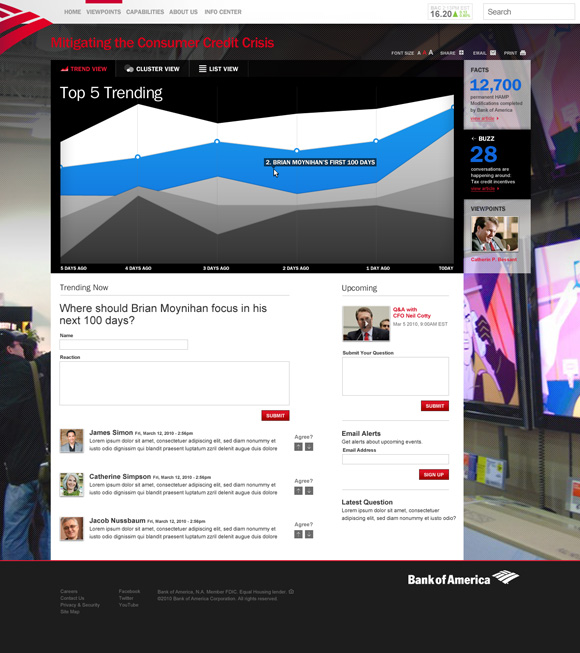Viewport: 580px width, 653px height.
Task: Click the Buzz back arrow icon
Action: [473, 138]
